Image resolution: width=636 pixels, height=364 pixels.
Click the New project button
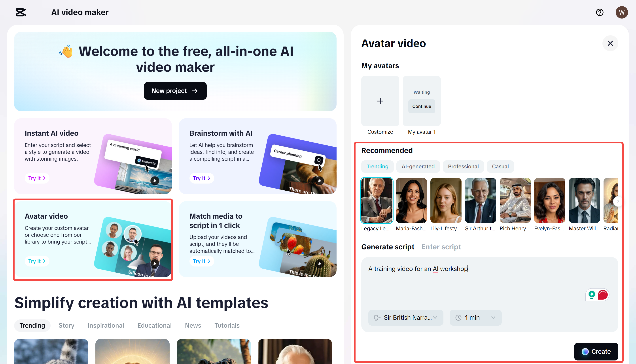pyautogui.click(x=175, y=91)
